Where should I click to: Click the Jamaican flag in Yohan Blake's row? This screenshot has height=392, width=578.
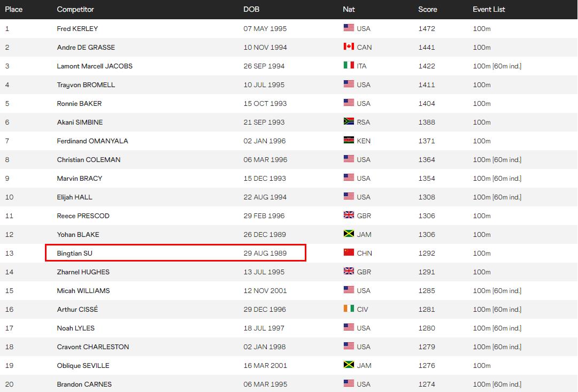coord(349,234)
